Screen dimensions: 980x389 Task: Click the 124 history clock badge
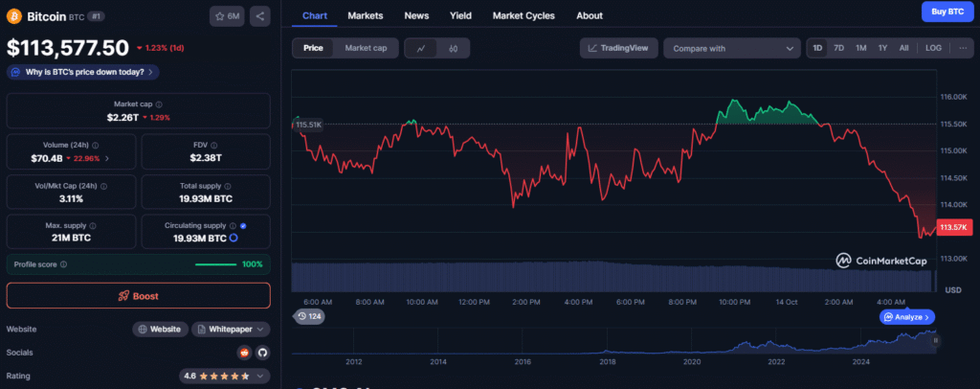[309, 316]
